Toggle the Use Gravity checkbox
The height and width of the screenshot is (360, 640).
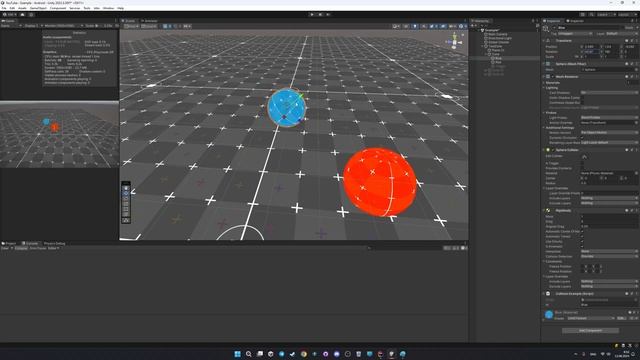[x=582, y=242]
